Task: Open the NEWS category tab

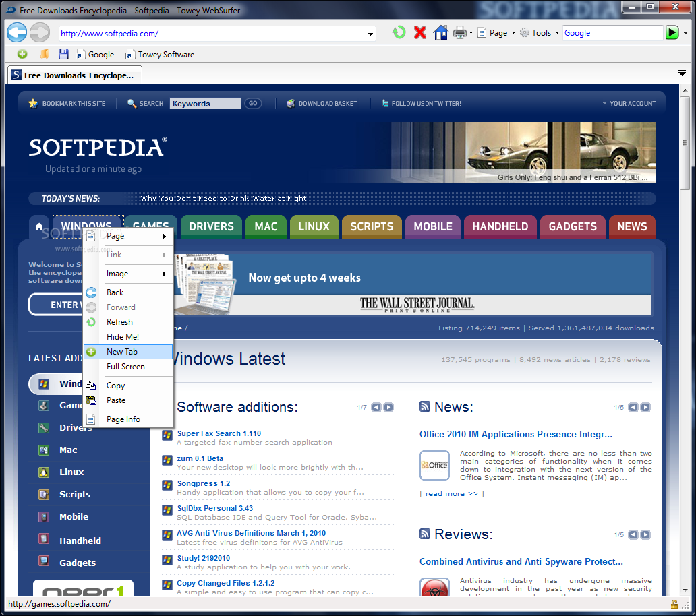Action: point(632,226)
